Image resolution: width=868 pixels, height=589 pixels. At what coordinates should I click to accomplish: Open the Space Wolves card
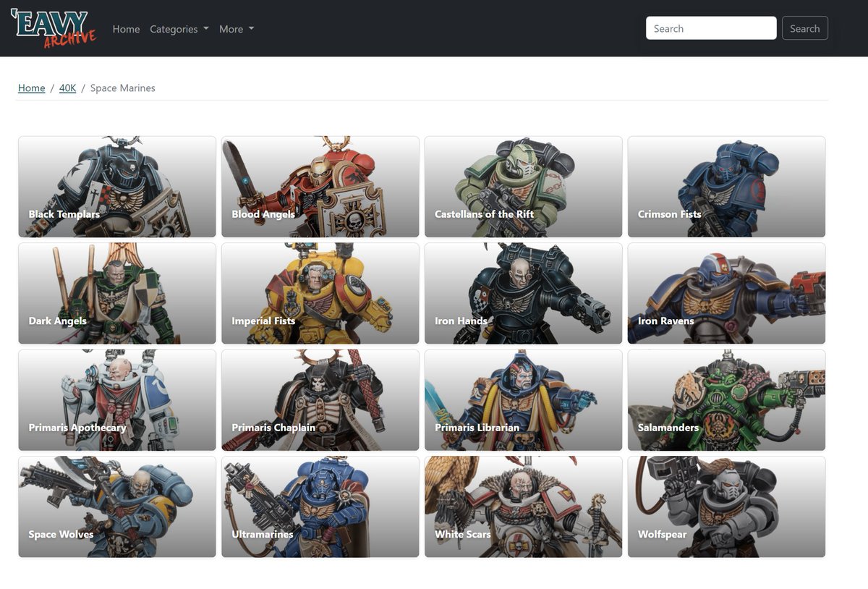pyautogui.click(x=117, y=507)
